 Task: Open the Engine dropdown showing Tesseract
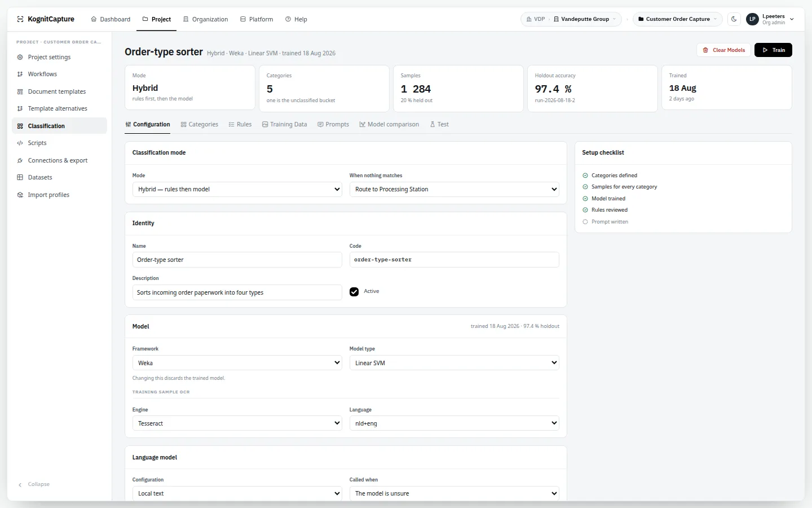(x=237, y=423)
